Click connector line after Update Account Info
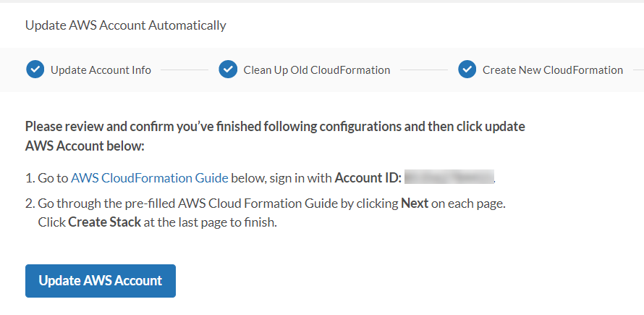The width and height of the screenshot is (644, 315). 184,70
